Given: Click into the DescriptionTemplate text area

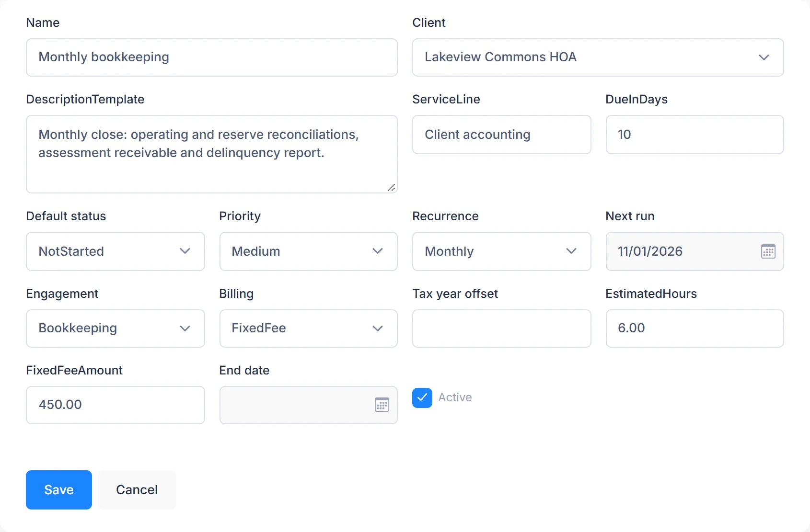Looking at the screenshot, I should point(212,154).
